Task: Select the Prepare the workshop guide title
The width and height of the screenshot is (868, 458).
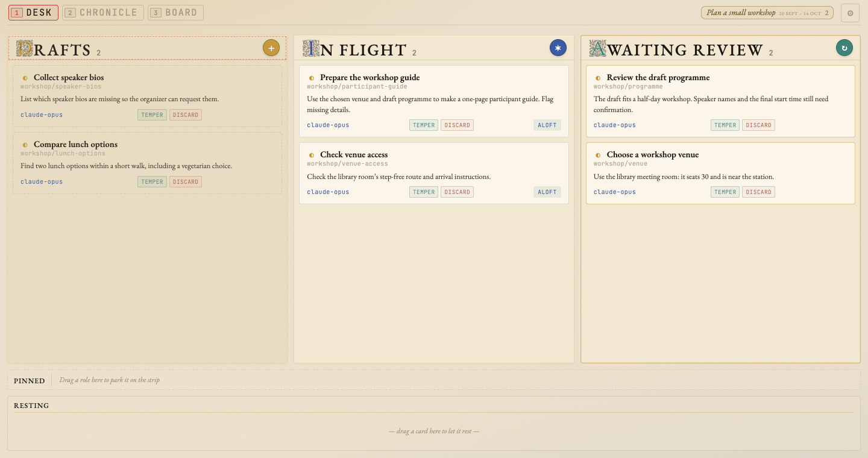Action: (x=370, y=78)
